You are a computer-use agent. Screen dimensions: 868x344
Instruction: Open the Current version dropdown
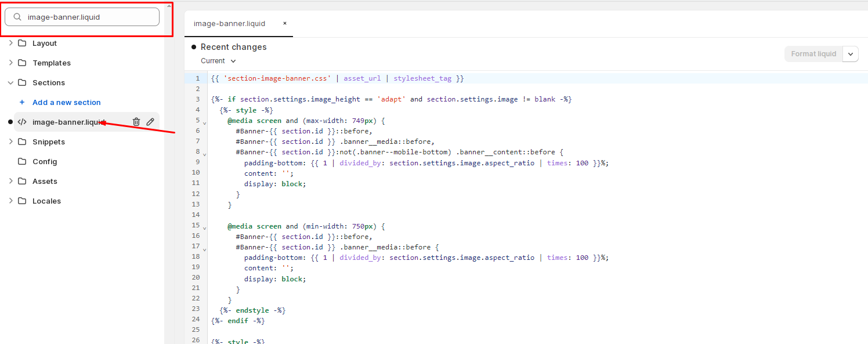[x=219, y=61]
